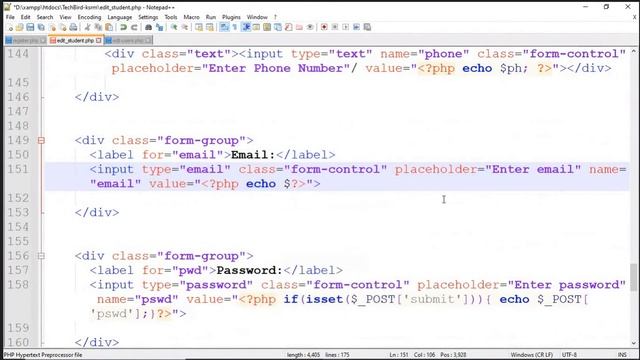Open the Tools menu
Image resolution: width=640 pixels, height=360 pixels.
(x=171, y=17)
